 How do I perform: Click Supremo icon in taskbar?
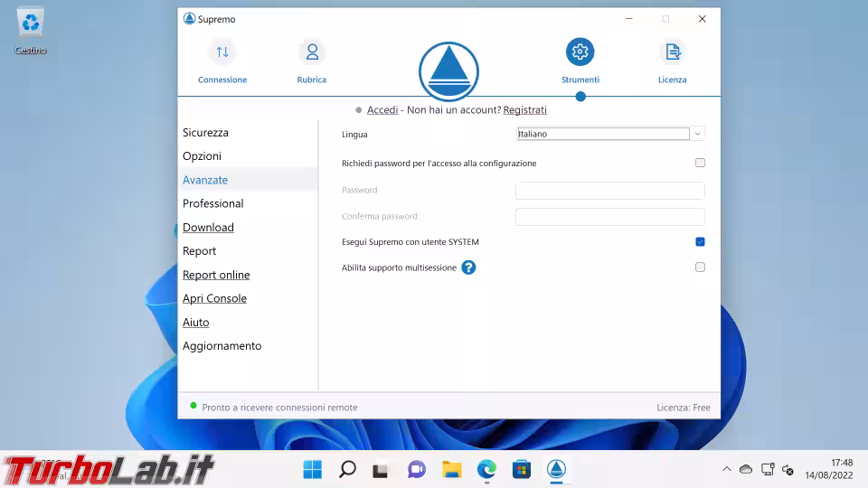pos(556,470)
